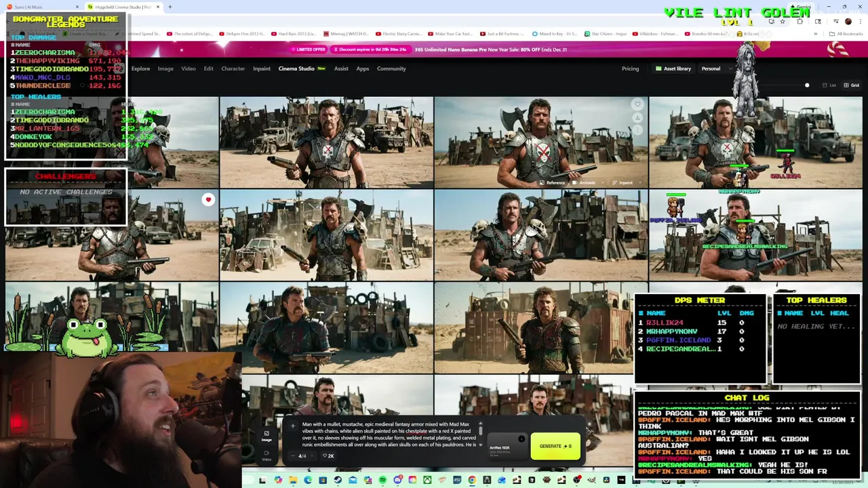This screenshot has width=868, height=488.
Task: Click Reference on the hovered image
Action: click(x=552, y=182)
